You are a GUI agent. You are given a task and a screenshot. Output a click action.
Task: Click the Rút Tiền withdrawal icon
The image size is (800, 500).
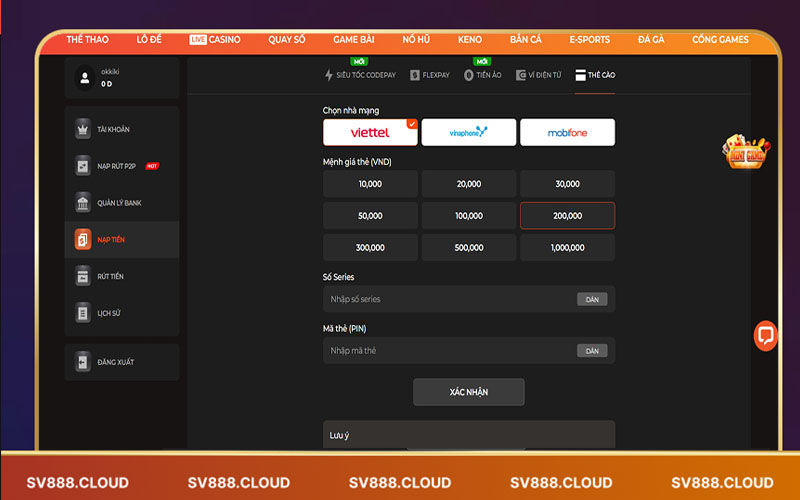pos(83,276)
